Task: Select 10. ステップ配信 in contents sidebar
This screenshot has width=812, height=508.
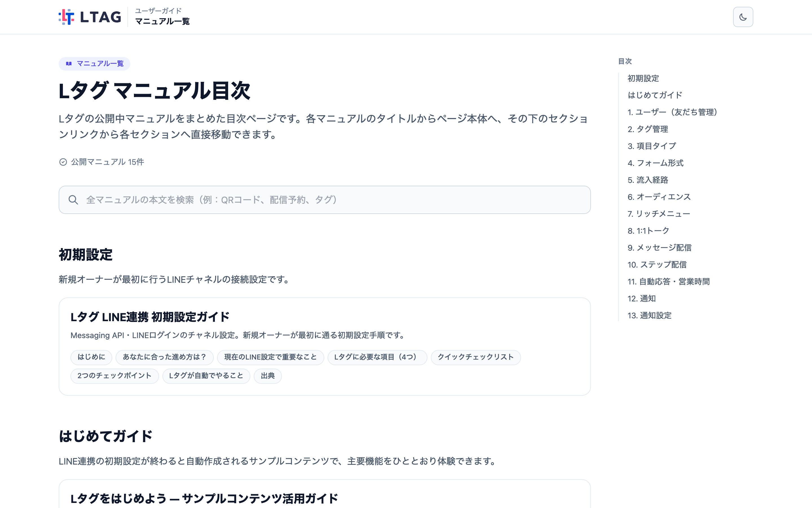Action: [657, 265]
